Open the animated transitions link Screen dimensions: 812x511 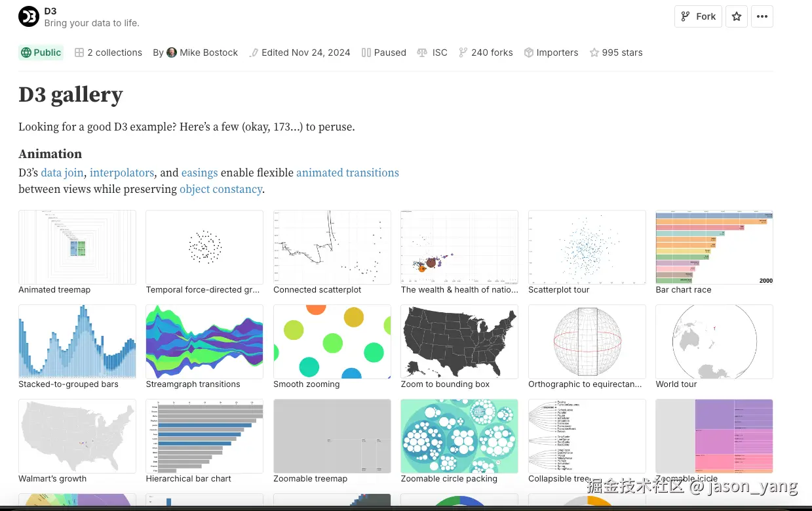click(x=347, y=173)
